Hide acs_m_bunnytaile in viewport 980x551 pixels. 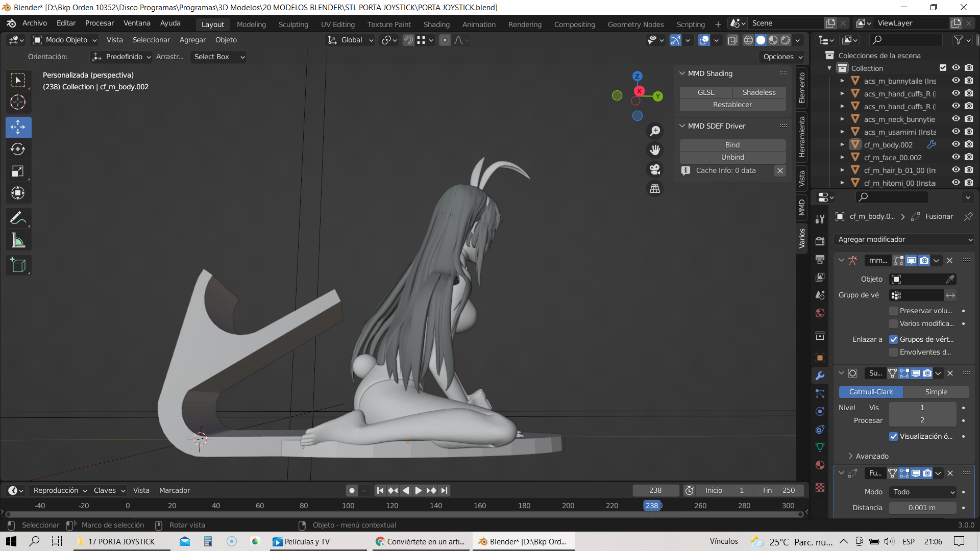point(956,81)
